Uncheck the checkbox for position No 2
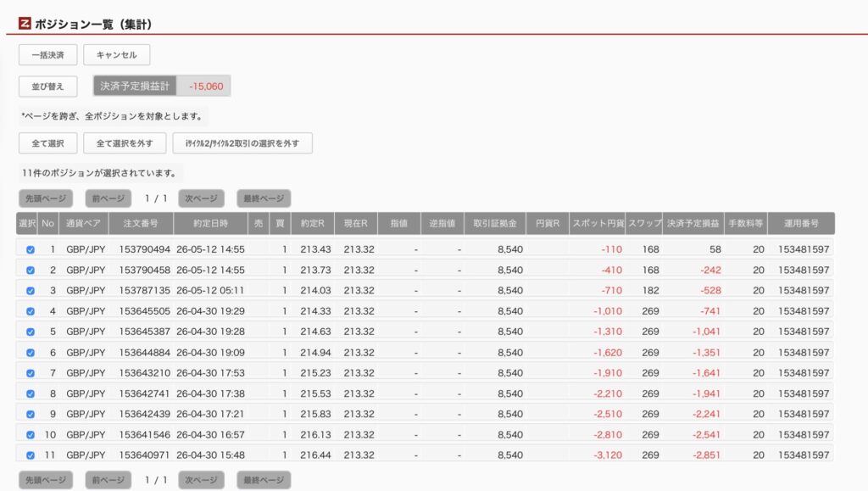Screen dimensions: 868x491 (x=31, y=271)
